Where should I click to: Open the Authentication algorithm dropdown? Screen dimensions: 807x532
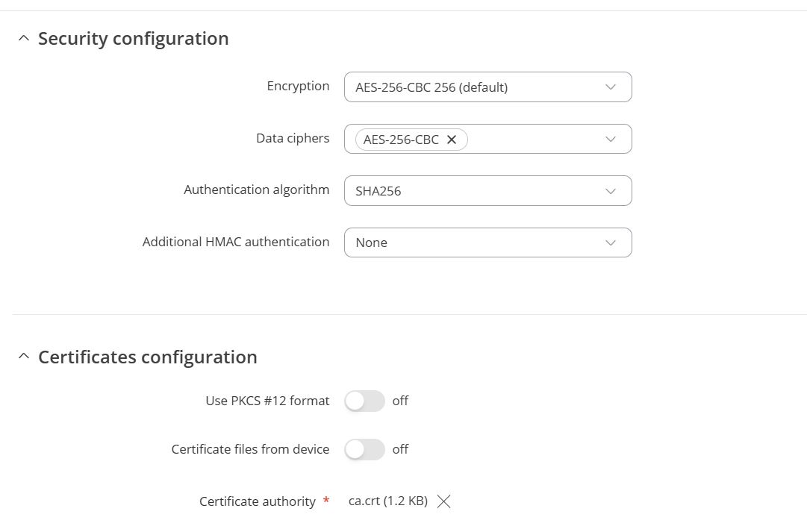click(x=487, y=191)
